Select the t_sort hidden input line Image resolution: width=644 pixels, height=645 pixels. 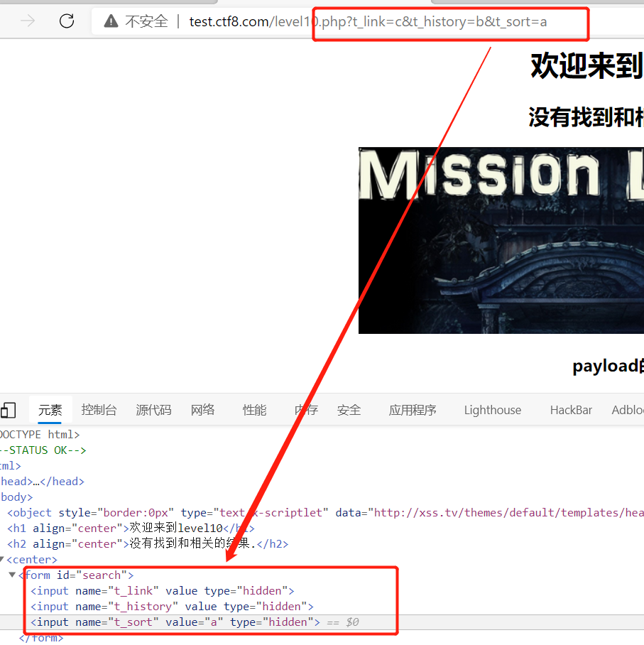coord(175,622)
